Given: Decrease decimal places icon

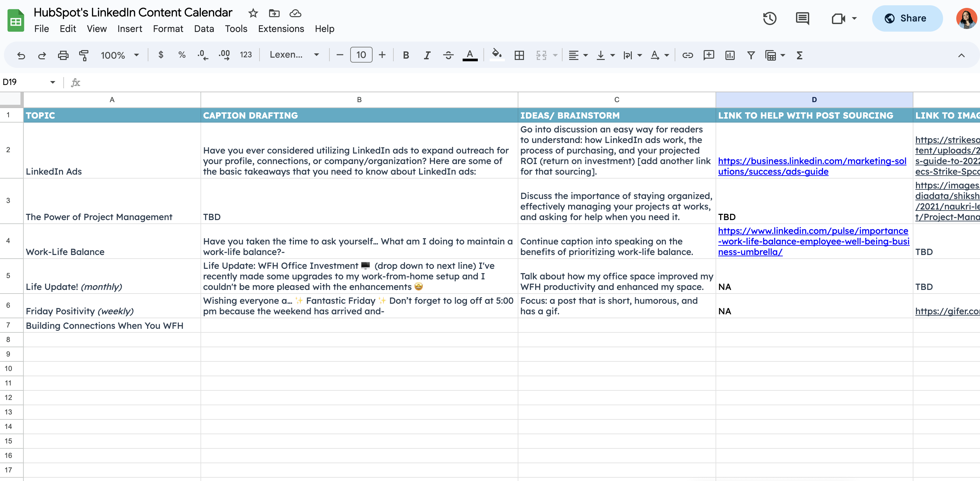Looking at the screenshot, I should coord(203,55).
